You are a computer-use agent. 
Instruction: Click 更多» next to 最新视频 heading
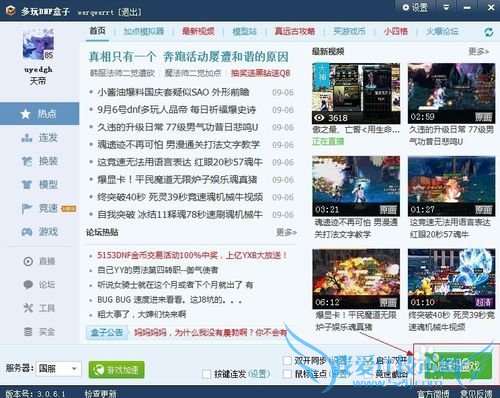478,51
